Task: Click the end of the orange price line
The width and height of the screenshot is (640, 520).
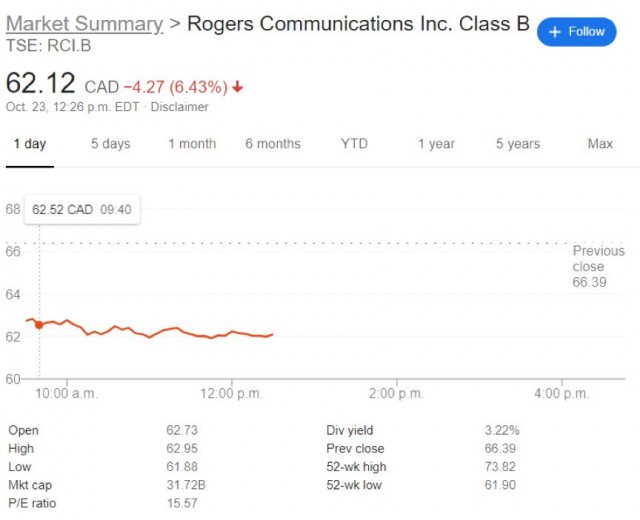Action: tap(272, 334)
